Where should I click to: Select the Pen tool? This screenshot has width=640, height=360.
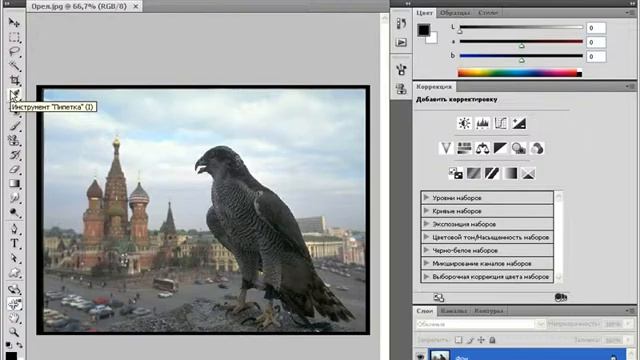14,229
